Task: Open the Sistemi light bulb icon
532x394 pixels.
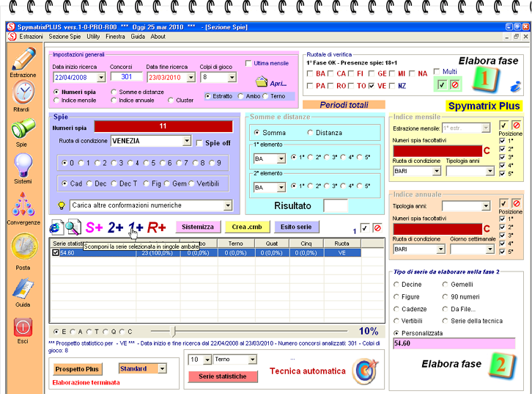Action: tap(23, 165)
